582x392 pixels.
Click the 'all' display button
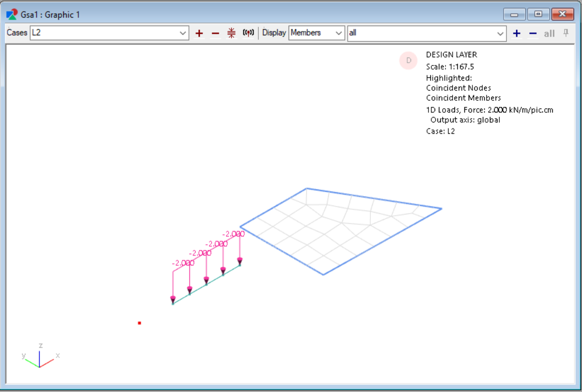coord(549,34)
